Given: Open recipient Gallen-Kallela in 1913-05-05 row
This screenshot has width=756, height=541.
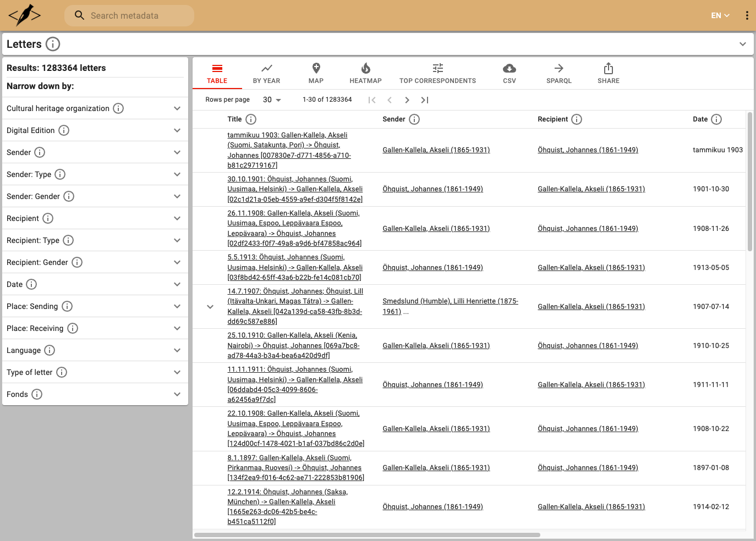Looking at the screenshot, I should click(x=591, y=268).
